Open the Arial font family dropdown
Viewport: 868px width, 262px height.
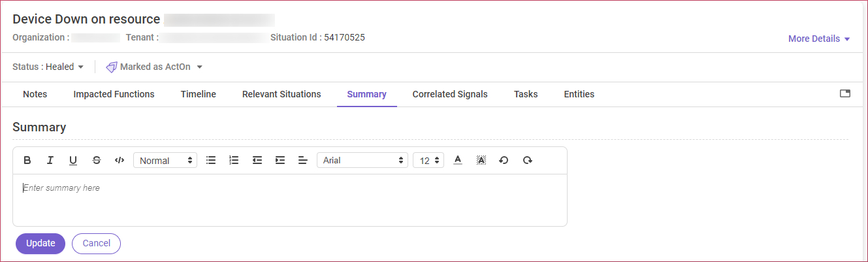pyautogui.click(x=362, y=160)
